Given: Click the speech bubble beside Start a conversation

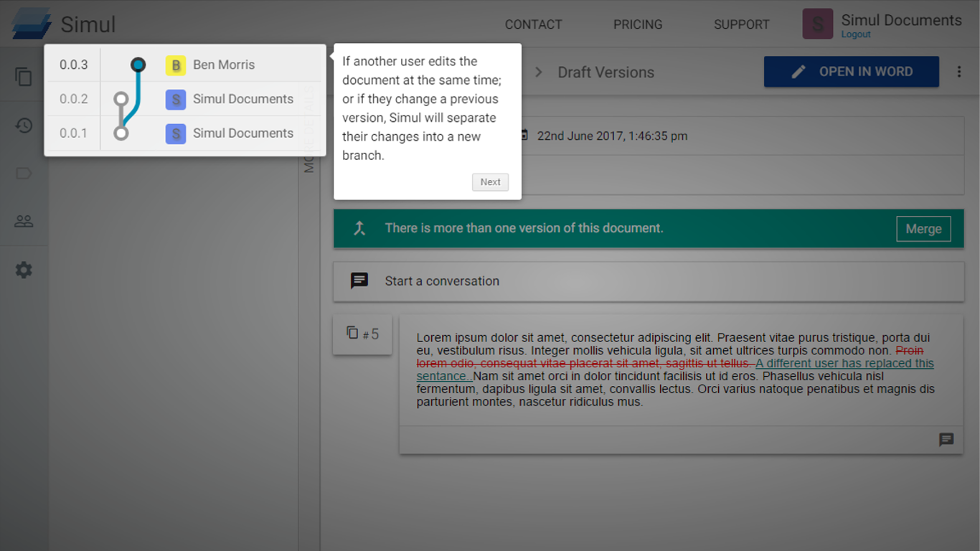Looking at the screenshot, I should tap(359, 281).
